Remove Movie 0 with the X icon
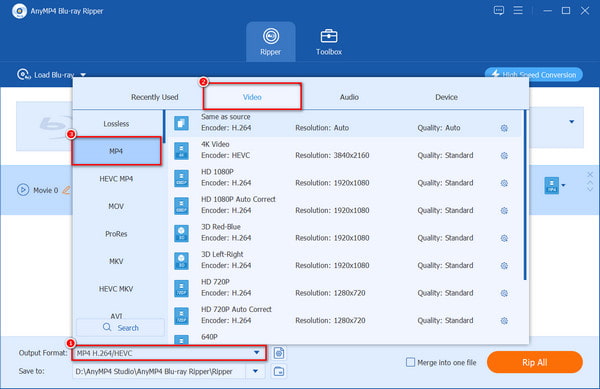600x389 pixels. point(590,175)
